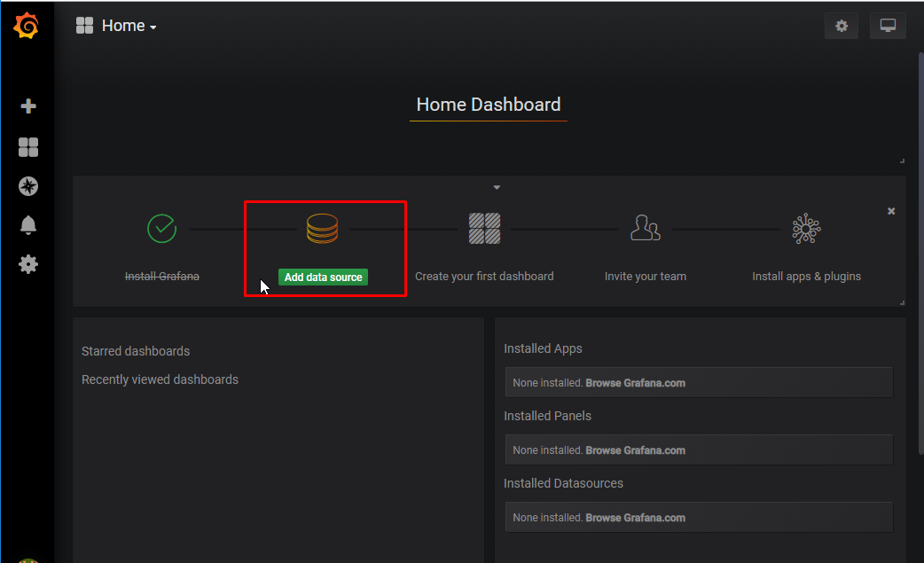
Task: Open the Dashboards grid icon in sidebar
Action: [x=27, y=147]
